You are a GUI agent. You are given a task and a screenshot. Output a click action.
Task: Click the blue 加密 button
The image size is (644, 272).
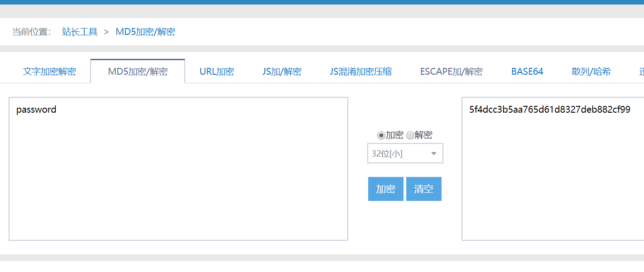pos(386,189)
